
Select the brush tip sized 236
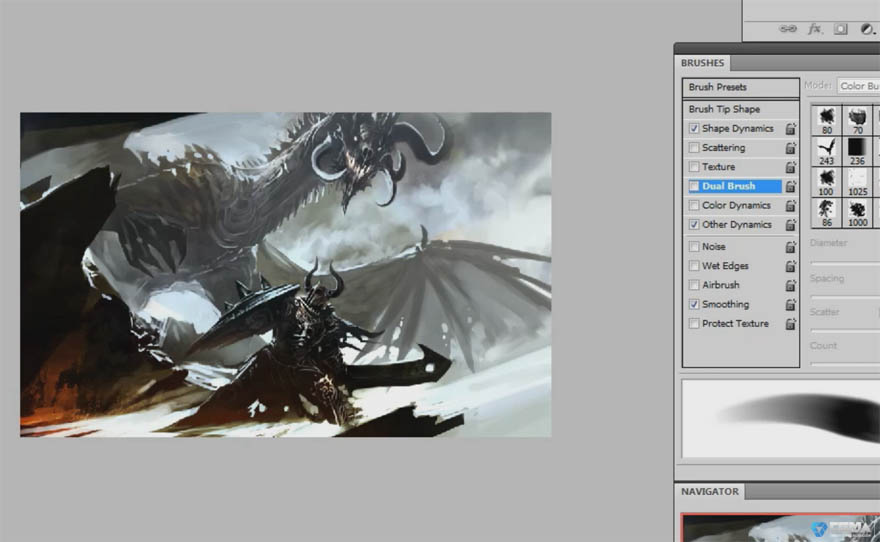857,151
